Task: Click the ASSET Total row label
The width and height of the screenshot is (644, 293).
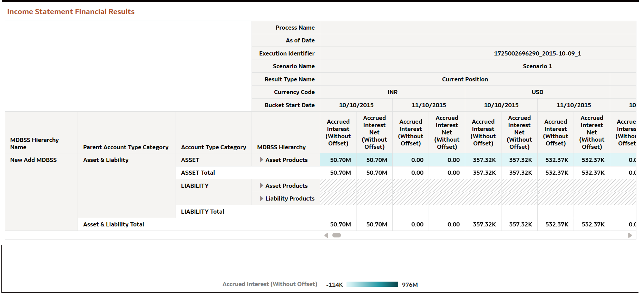Action: pos(198,173)
